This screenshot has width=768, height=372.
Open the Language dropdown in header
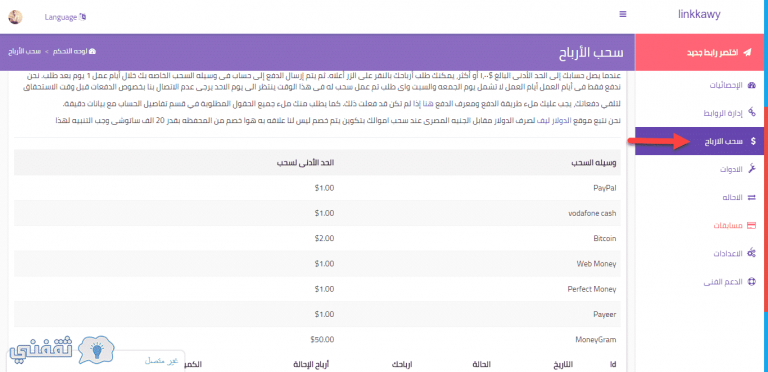(x=65, y=17)
